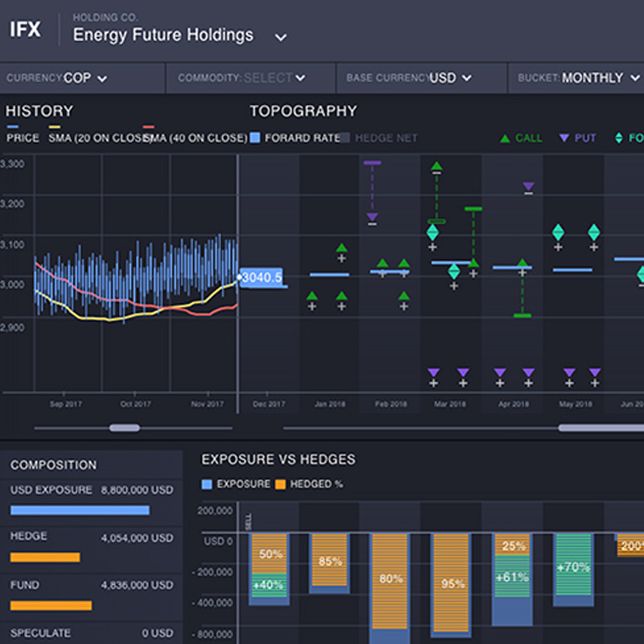Click the 85% hedged bar

(330, 560)
